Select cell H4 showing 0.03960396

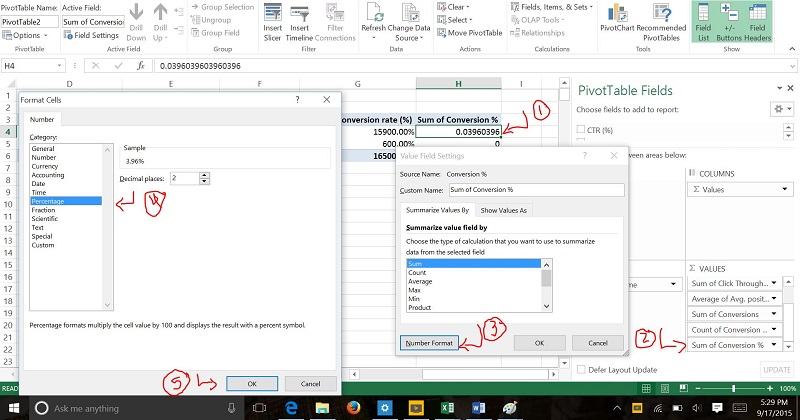click(458, 132)
